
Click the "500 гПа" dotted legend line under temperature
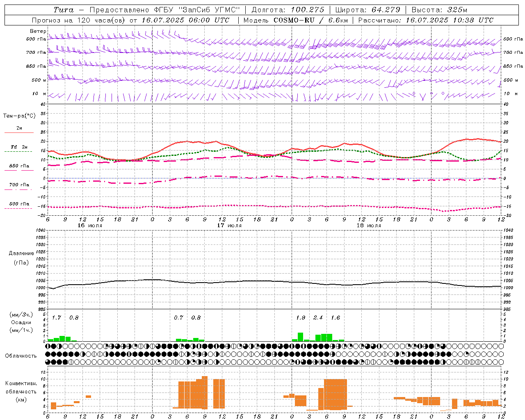point(18,208)
